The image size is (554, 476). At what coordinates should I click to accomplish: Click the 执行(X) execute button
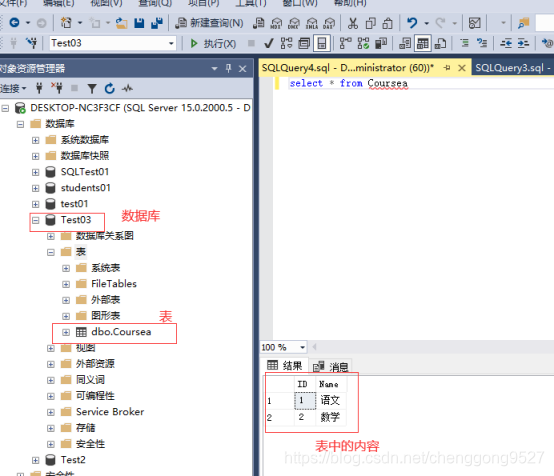tap(213, 43)
